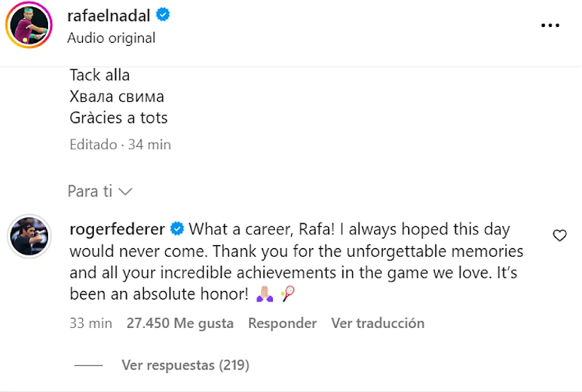Click the "Gràcies a tots" caption line

(x=119, y=117)
